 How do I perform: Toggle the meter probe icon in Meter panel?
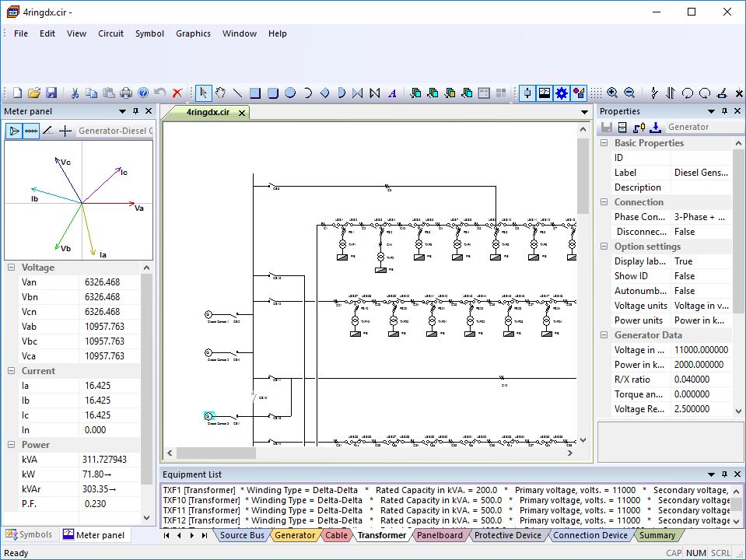tap(14, 130)
